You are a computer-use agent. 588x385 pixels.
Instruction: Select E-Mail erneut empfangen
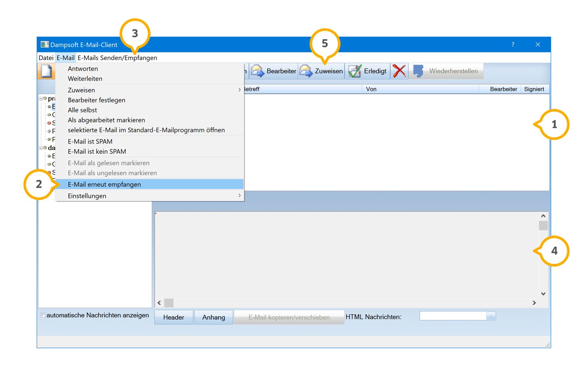click(x=150, y=184)
